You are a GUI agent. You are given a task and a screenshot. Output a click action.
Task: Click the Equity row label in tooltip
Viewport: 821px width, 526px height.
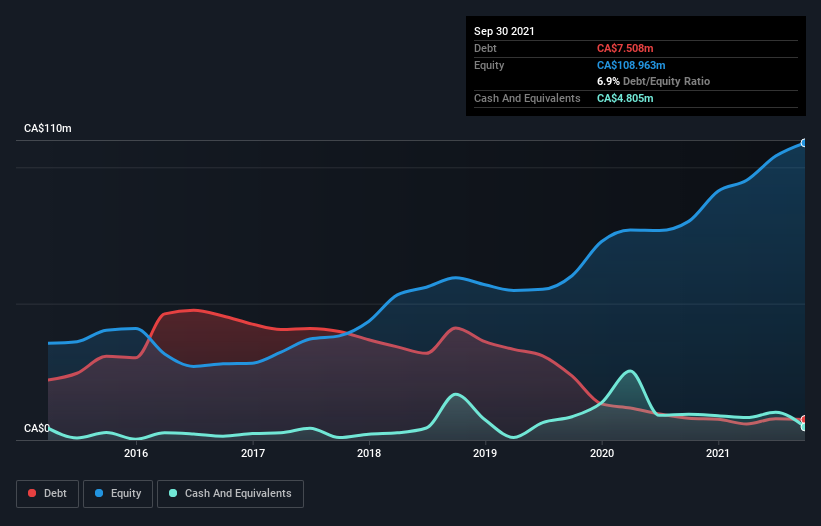click(489, 65)
